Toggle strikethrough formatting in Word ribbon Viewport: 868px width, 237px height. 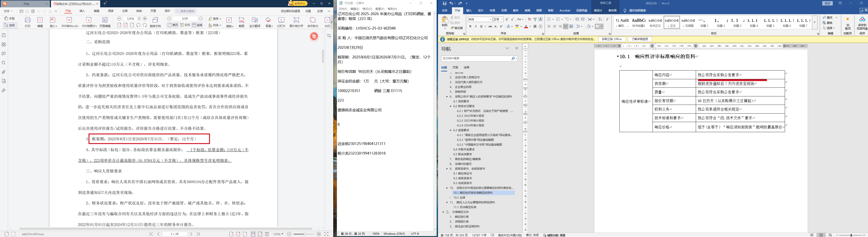point(490,26)
